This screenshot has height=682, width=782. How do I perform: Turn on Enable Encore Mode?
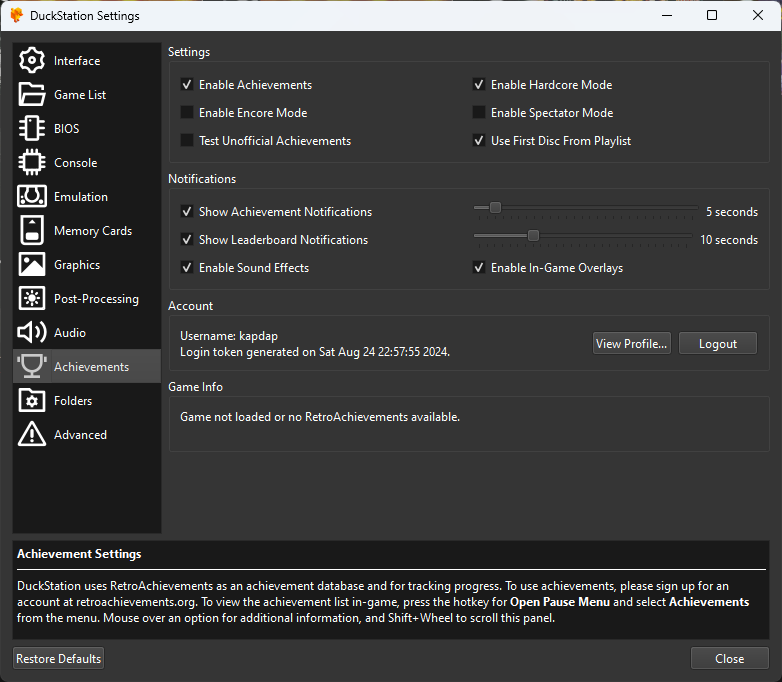[x=187, y=113]
